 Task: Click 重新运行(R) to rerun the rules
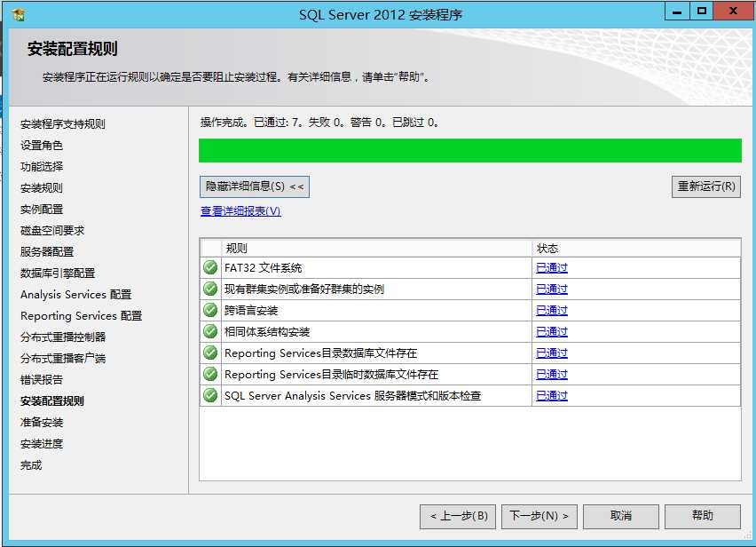(705, 186)
